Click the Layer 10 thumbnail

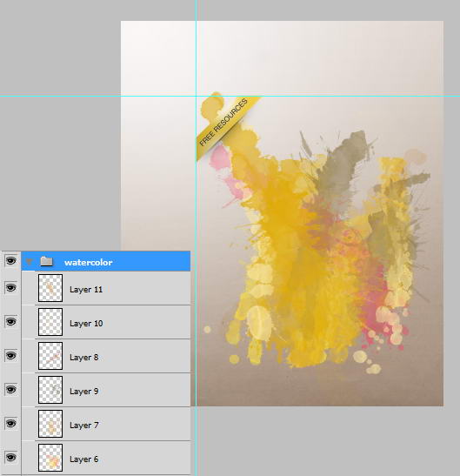click(x=50, y=322)
